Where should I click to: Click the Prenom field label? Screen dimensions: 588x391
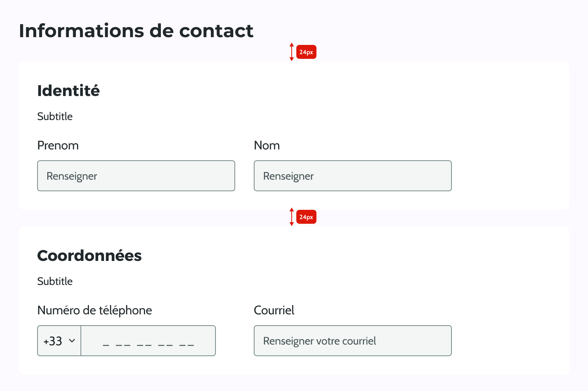tap(58, 146)
